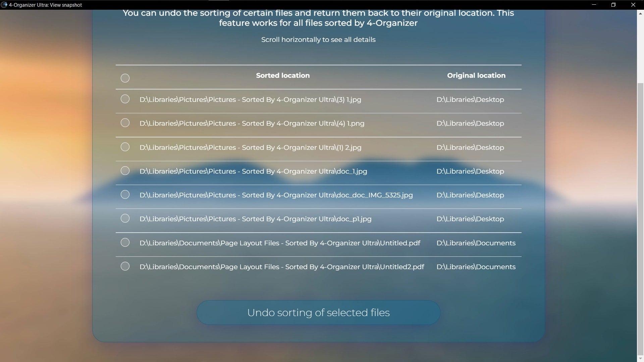The height and width of the screenshot is (362, 644).
Task: Click the sorted path ending in (4) 1.png
Action: click(252, 123)
